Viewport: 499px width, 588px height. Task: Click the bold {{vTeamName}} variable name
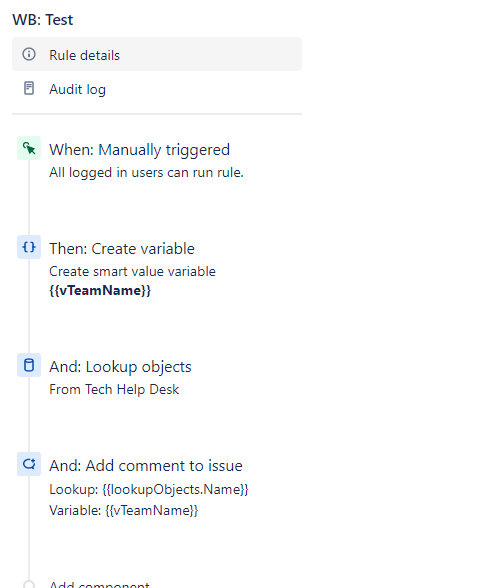(100, 290)
